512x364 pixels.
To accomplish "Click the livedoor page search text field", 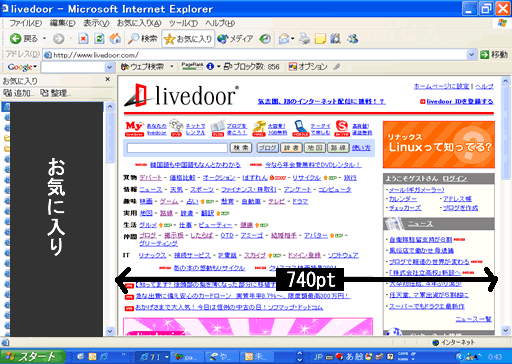I will [177, 148].
